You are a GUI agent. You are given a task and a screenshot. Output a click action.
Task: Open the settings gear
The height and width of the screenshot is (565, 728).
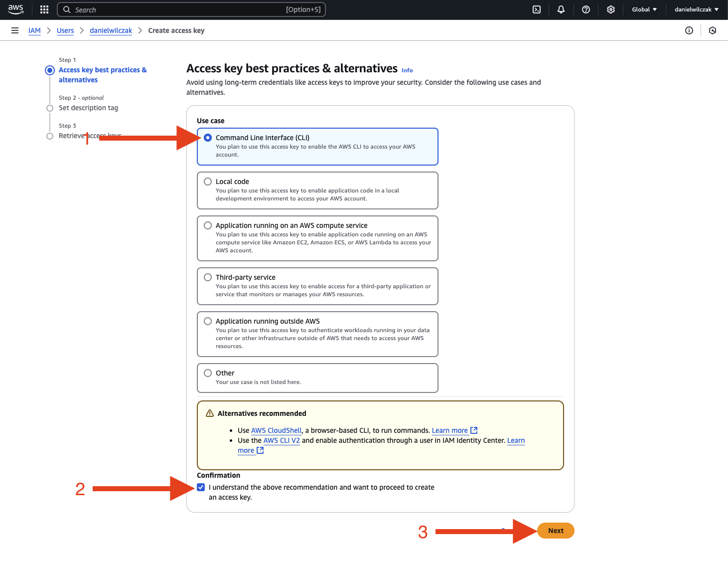[x=611, y=9]
